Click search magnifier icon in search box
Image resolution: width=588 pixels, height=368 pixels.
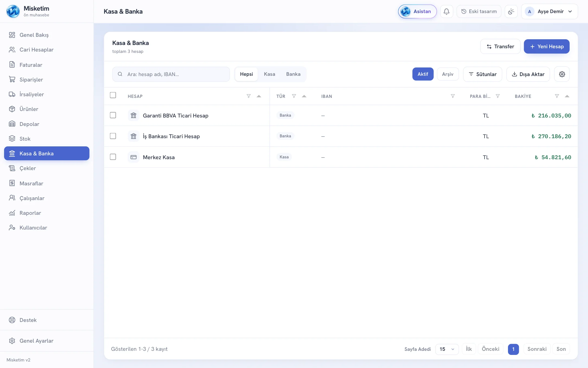tap(120, 74)
